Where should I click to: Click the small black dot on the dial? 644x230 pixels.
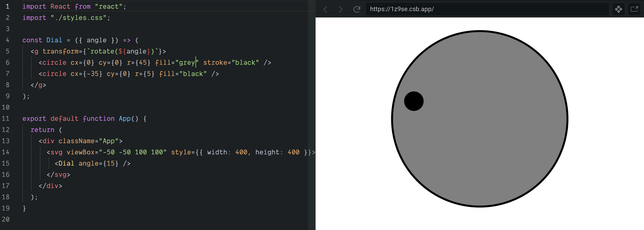point(414,101)
